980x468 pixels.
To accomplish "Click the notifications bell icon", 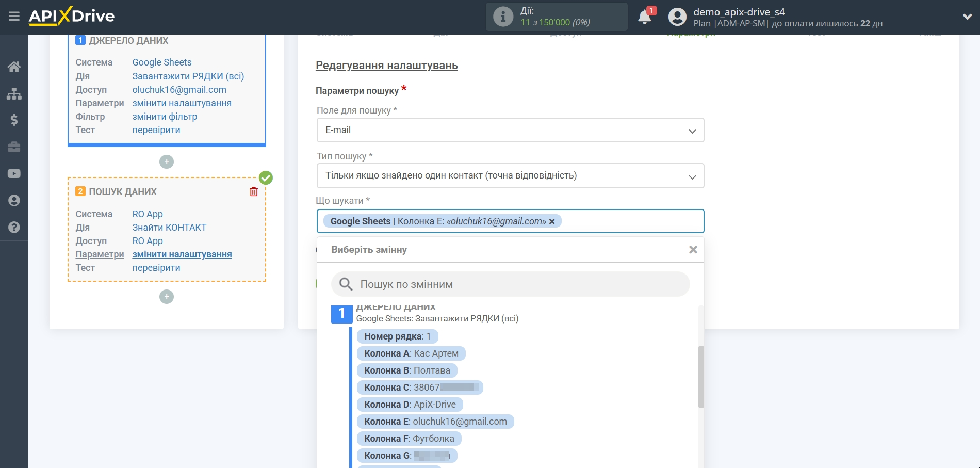I will click(x=644, y=17).
